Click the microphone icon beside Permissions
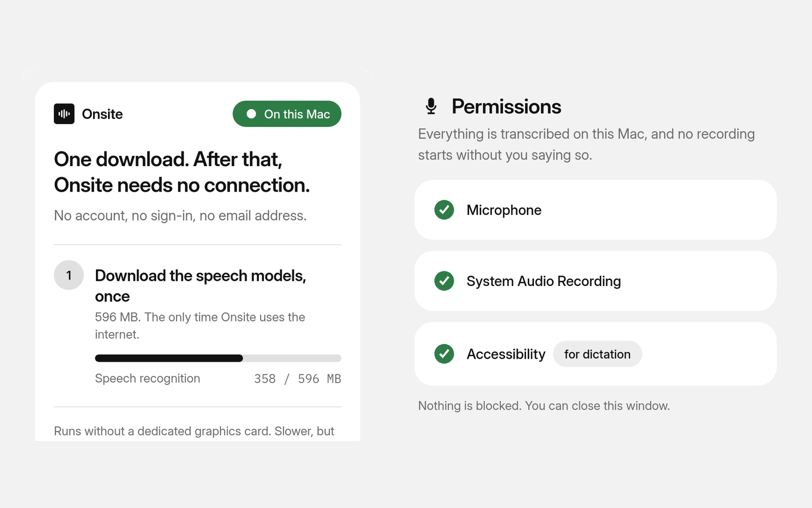The width and height of the screenshot is (812, 508). (431, 106)
